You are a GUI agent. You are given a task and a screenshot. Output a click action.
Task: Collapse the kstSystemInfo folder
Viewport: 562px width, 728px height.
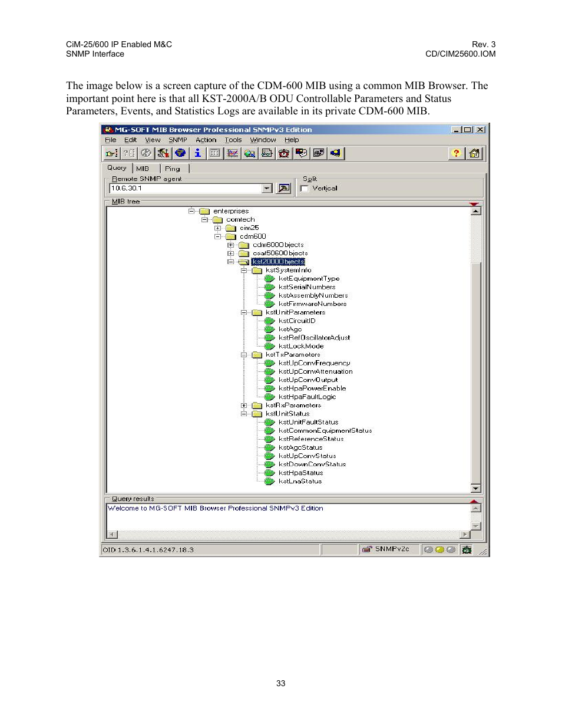coord(243,271)
